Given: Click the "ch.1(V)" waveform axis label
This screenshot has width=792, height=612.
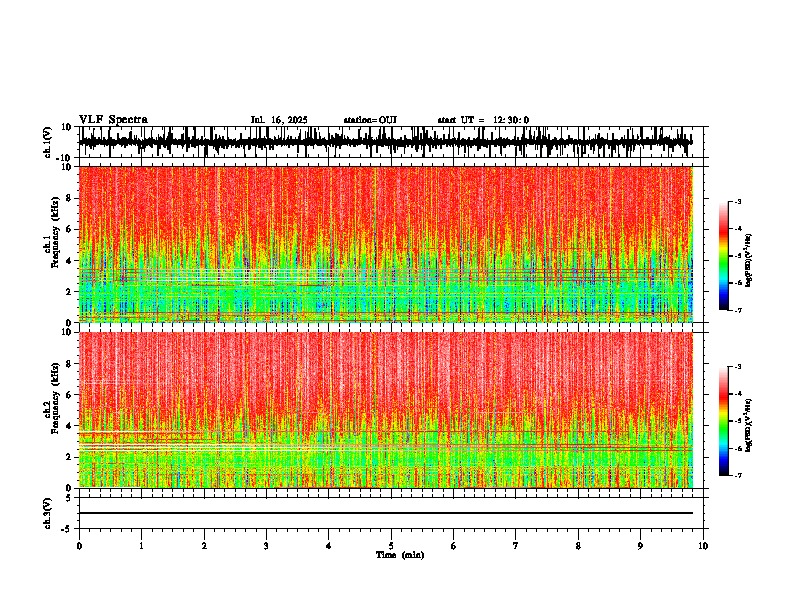Looking at the screenshot, I should coord(48,142).
